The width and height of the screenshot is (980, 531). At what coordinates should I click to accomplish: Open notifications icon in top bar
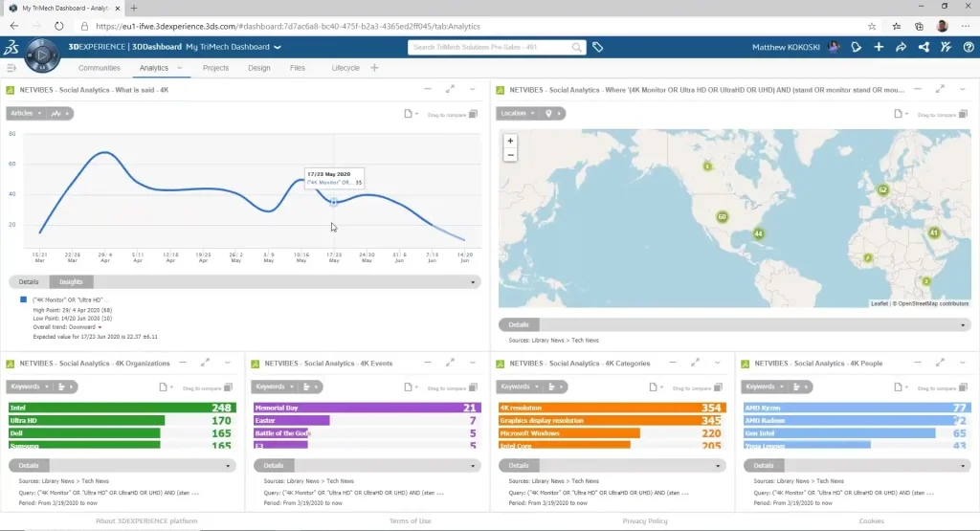[857, 47]
